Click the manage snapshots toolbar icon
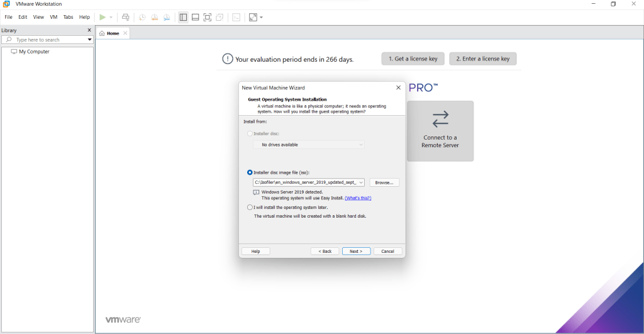Screen dimensions: 644x334 (166, 17)
